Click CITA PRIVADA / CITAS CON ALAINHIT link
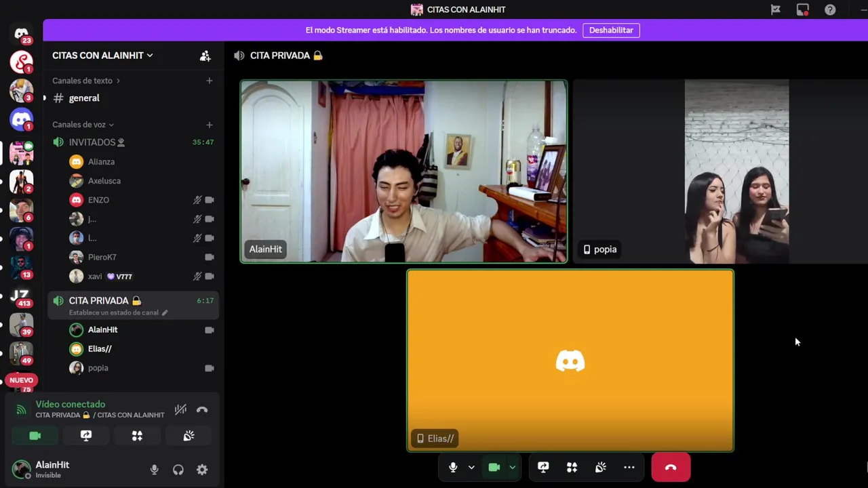Image resolution: width=868 pixels, height=488 pixels. pos(100,415)
